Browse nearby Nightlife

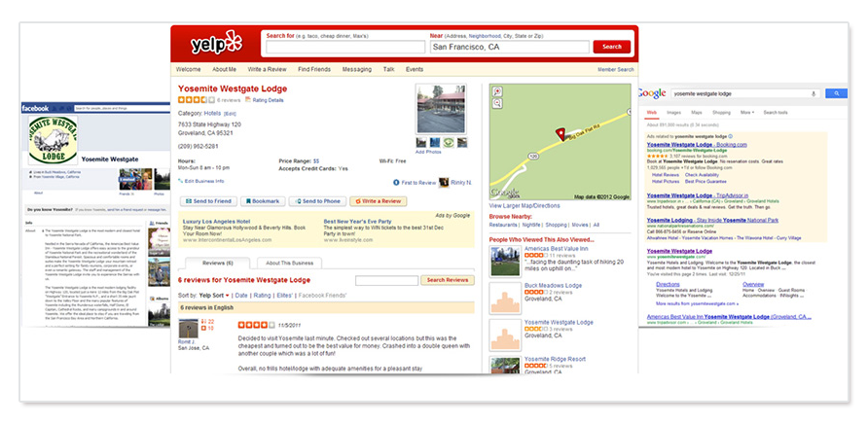point(531,225)
